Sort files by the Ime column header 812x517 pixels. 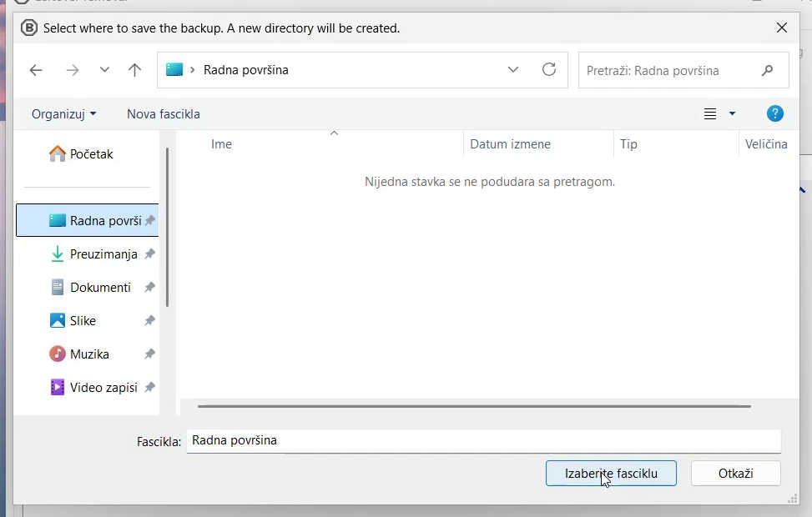tap(222, 144)
